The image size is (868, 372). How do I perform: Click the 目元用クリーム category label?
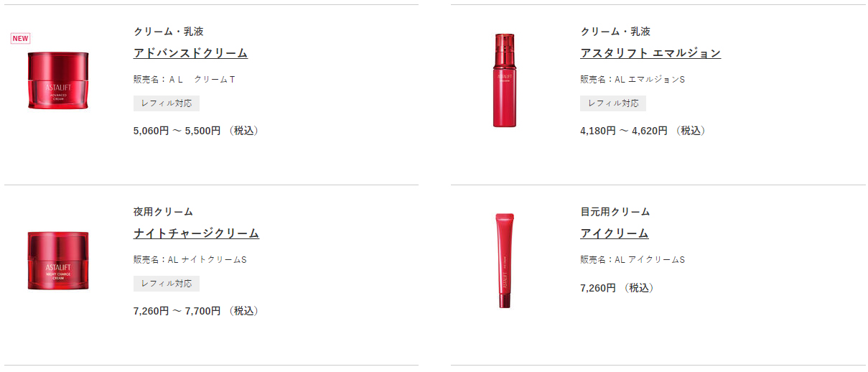click(x=615, y=212)
